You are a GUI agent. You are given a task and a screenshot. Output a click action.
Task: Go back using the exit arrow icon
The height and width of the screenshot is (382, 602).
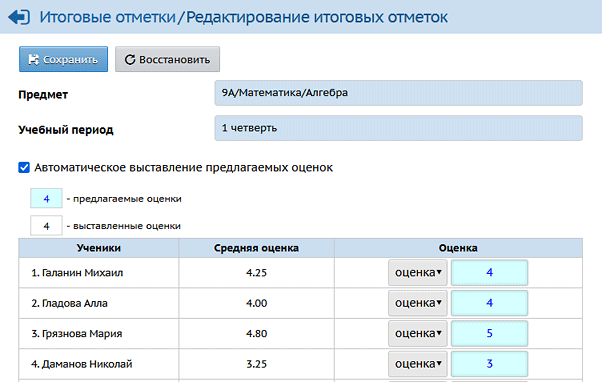[x=19, y=17]
